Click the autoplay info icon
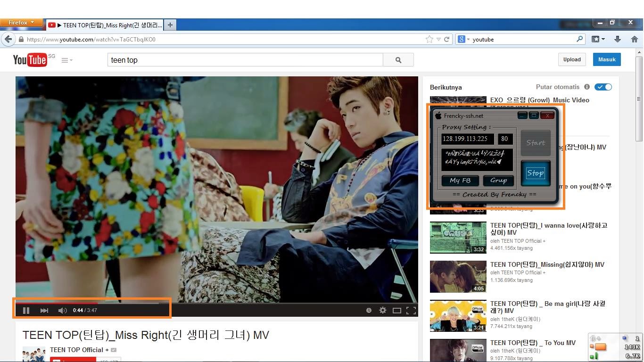The height and width of the screenshot is (362, 644). point(587,87)
